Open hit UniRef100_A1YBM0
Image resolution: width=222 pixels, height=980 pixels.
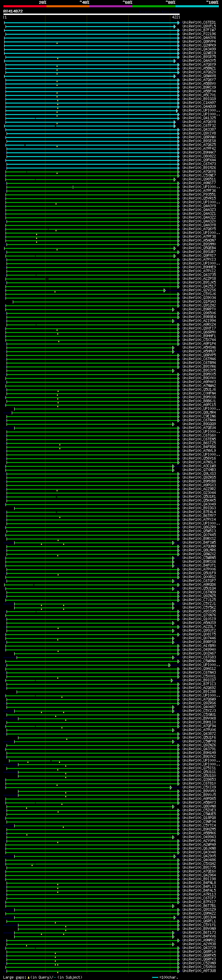(199, 646)
